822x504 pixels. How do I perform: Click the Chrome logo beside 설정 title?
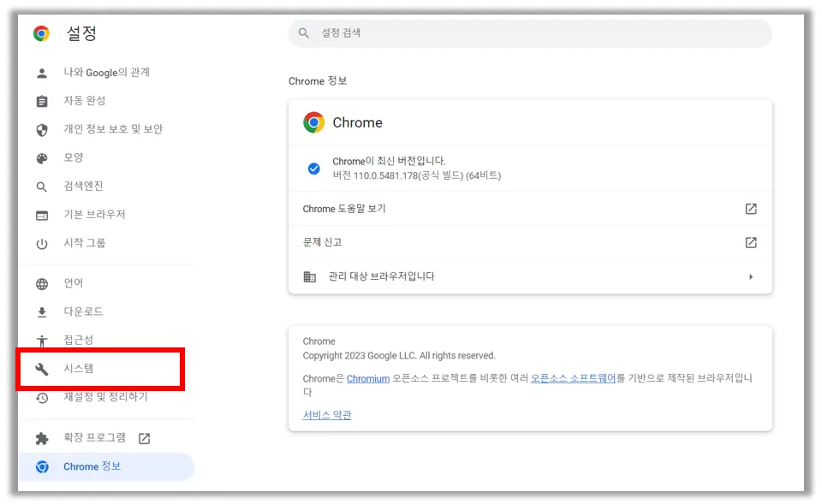[x=41, y=33]
